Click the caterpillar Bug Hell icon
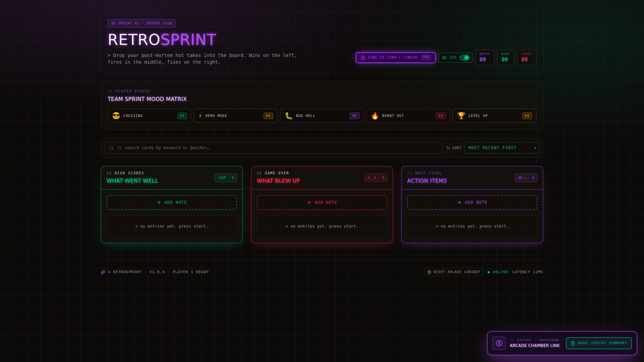644x362 pixels. coord(289,116)
